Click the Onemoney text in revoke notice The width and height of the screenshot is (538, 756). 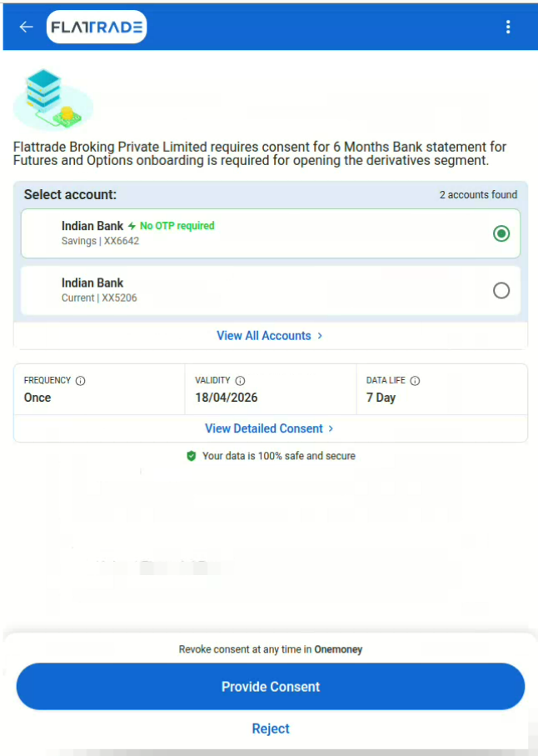[x=338, y=649]
